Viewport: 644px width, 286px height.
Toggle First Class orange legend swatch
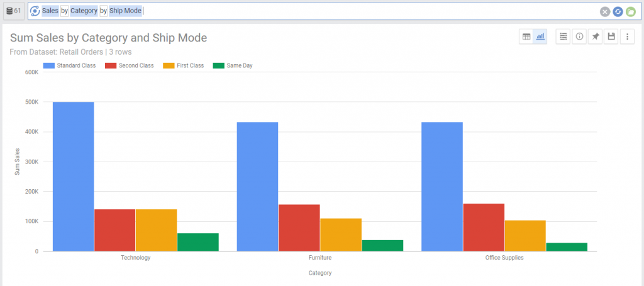pos(169,65)
